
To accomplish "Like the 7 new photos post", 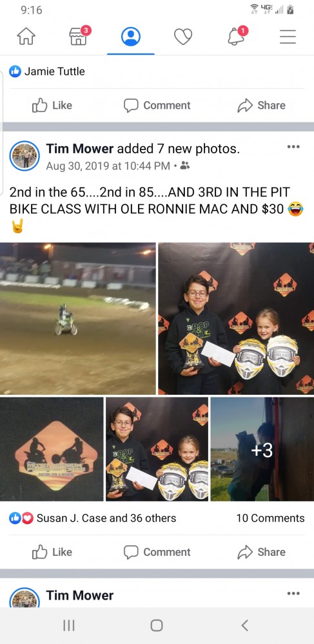I will point(52,553).
